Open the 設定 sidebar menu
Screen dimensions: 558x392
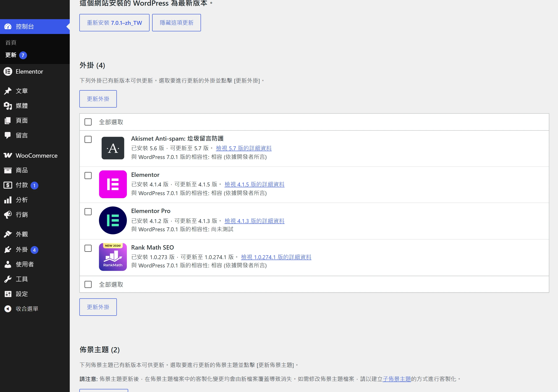(x=35, y=294)
